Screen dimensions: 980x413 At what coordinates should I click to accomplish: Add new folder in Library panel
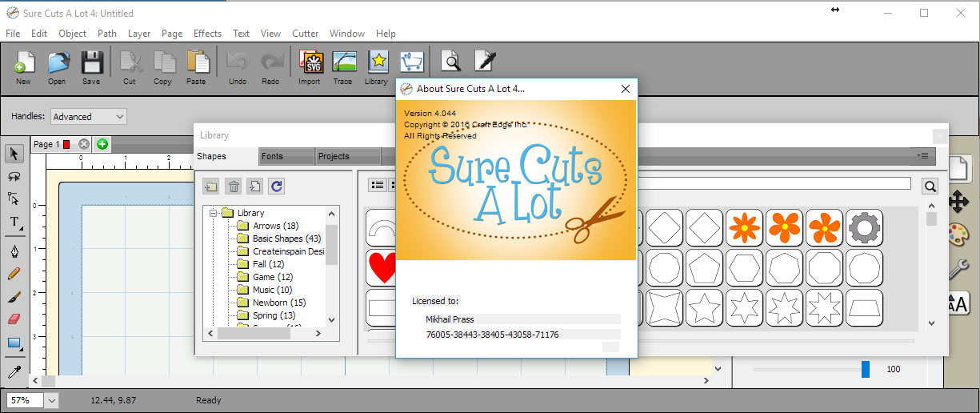tap(210, 186)
